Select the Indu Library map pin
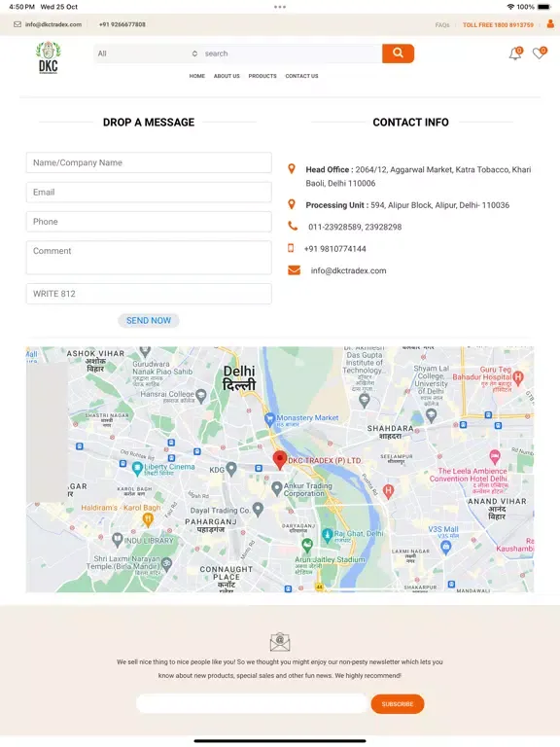 tap(117, 540)
